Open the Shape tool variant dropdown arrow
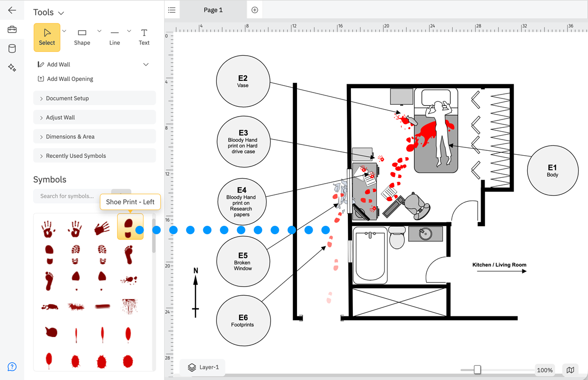 coord(98,30)
